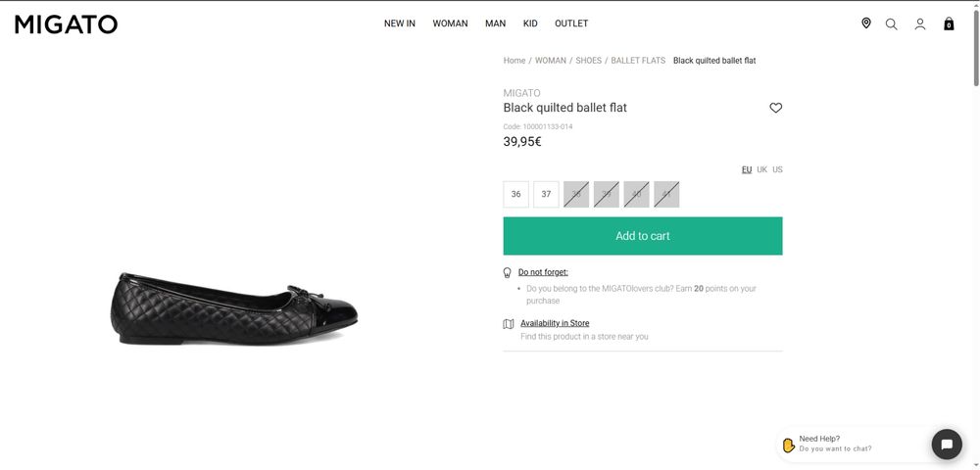The image size is (980, 470).
Task: Select size 37
Action: [x=546, y=194]
